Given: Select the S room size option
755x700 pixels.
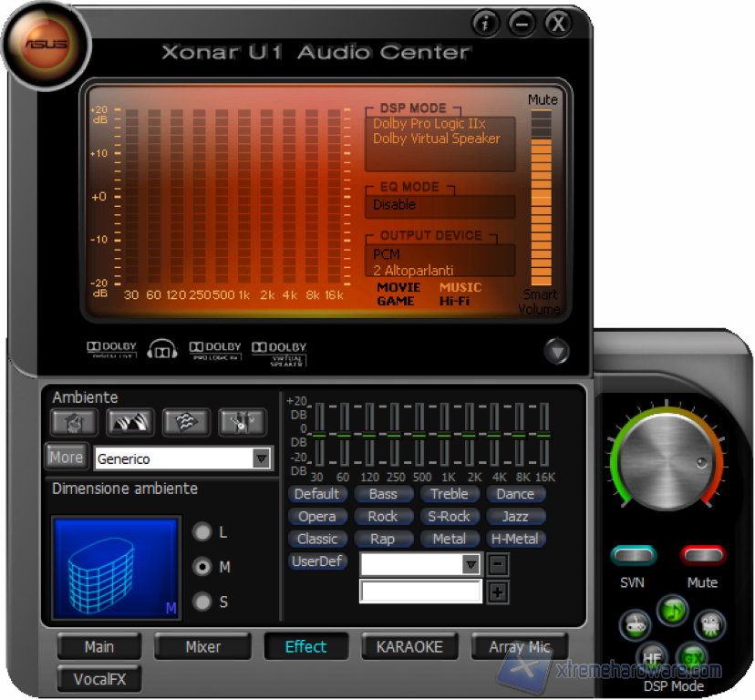Looking at the screenshot, I should click(x=202, y=602).
